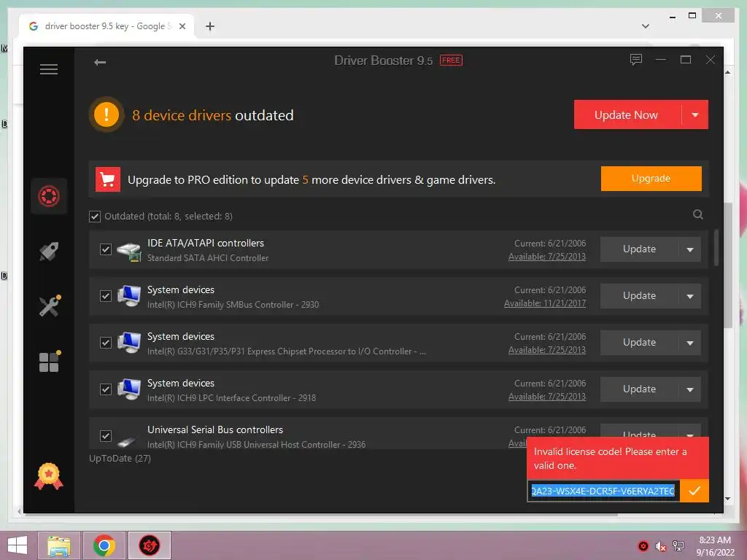This screenshot has height=560, width=747.
Task: Search drivers with the magnifier icon
Action: coord(698,215)
